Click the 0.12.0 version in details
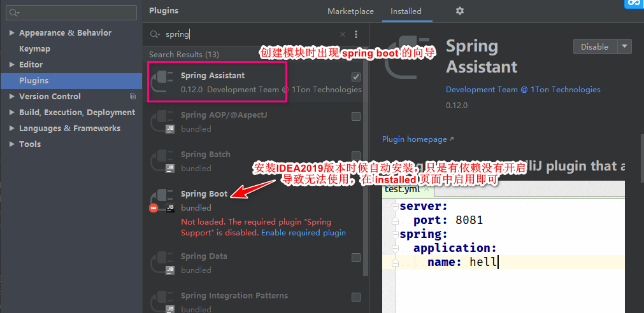The height and width of the screenshot is (313, 644). [457, 106]
